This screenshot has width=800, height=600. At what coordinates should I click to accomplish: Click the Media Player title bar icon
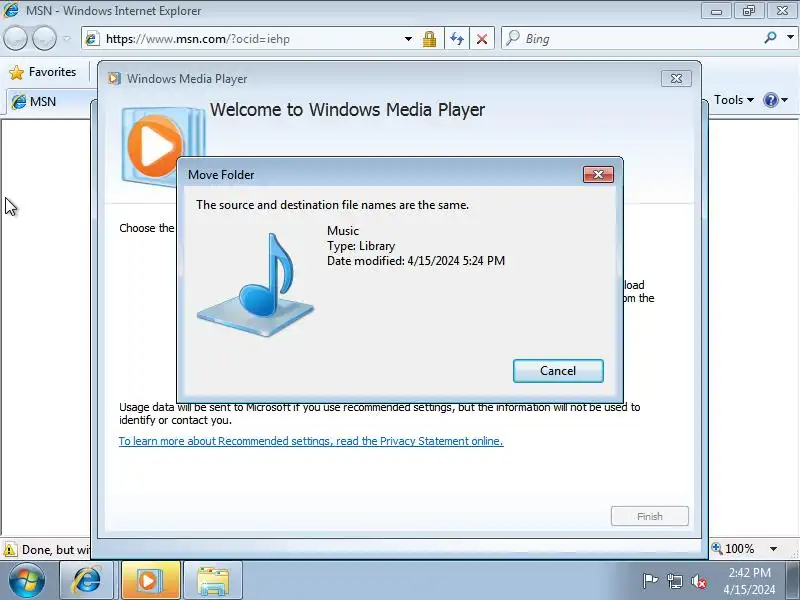pos(114,79)
